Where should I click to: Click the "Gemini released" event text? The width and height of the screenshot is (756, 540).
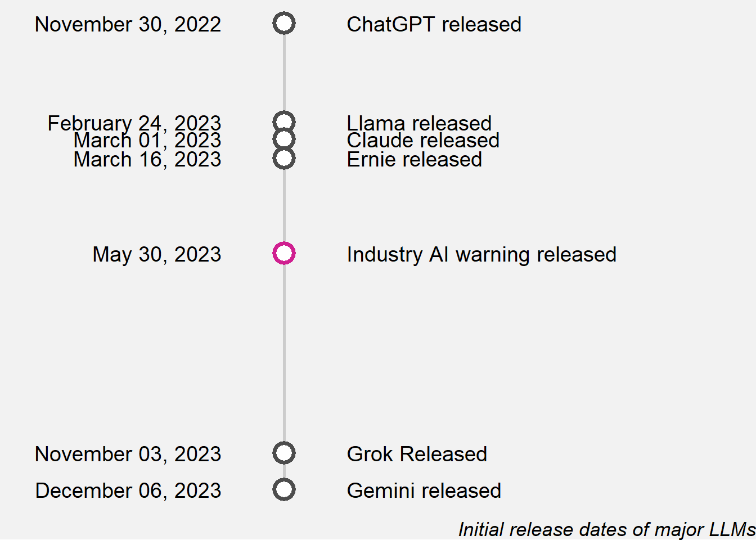424,491
